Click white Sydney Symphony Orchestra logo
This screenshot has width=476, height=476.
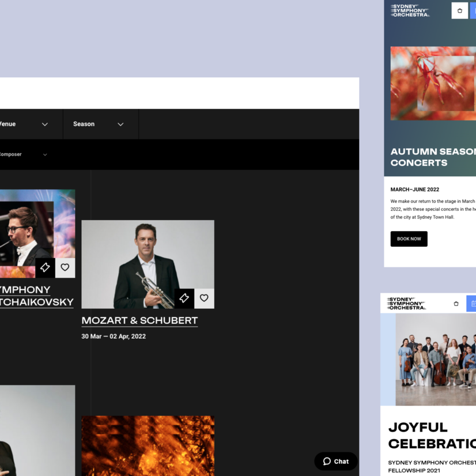coord(410,10)
